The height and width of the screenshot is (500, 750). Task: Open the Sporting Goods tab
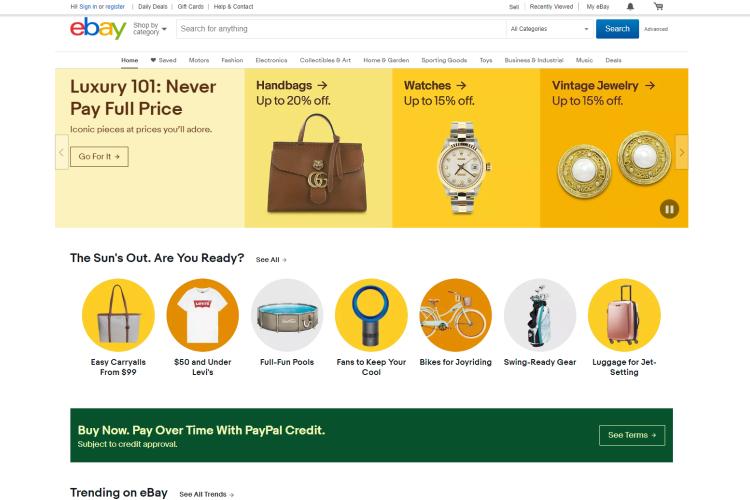point(444,60)
